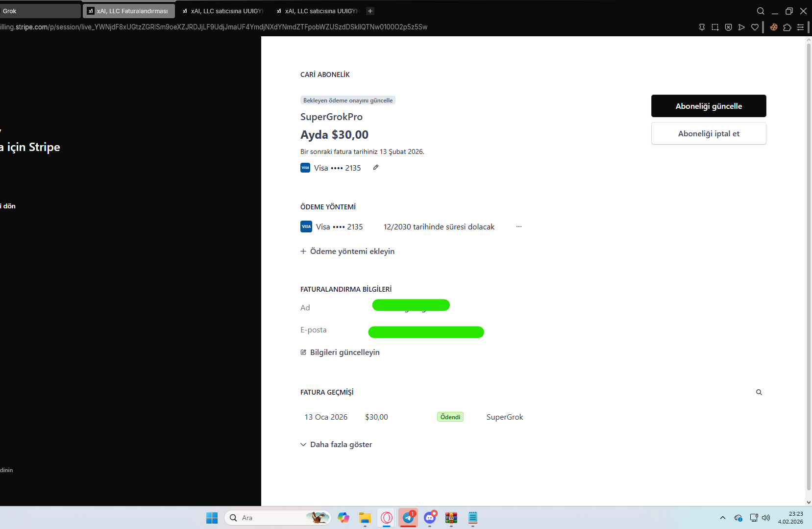The height and width of the screenshot is (529, 812).
Task: Click the network tray icon
Action: click(x=754, y=518)
